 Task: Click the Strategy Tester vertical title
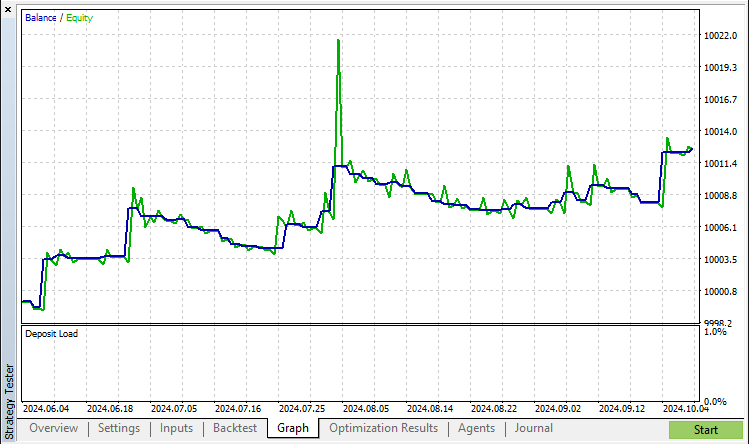pos(9,401)
